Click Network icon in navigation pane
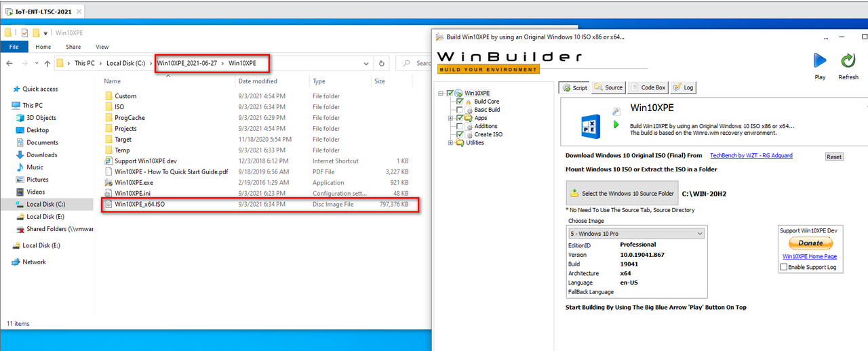 (x=16, y=262)
